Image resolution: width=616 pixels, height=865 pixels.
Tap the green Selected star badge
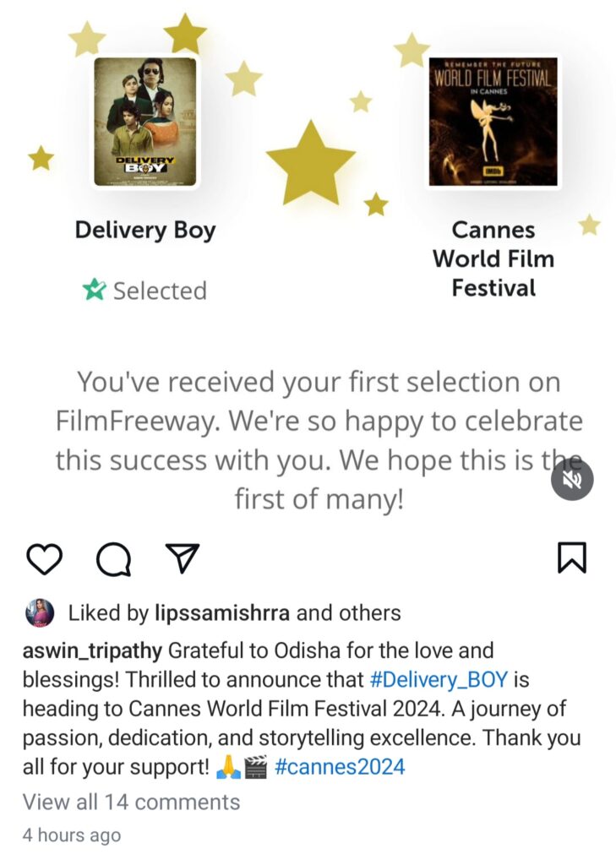[x=94, y=290]
